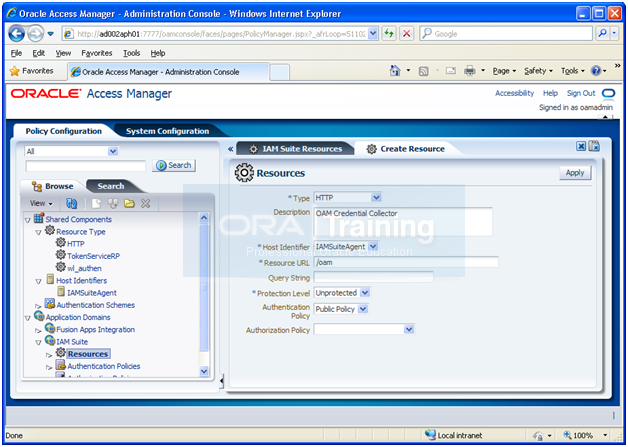This screenshot has width=628, height=447.
Task: Select TokenServiceRP in the tree
Action: (x=93, y=256)
